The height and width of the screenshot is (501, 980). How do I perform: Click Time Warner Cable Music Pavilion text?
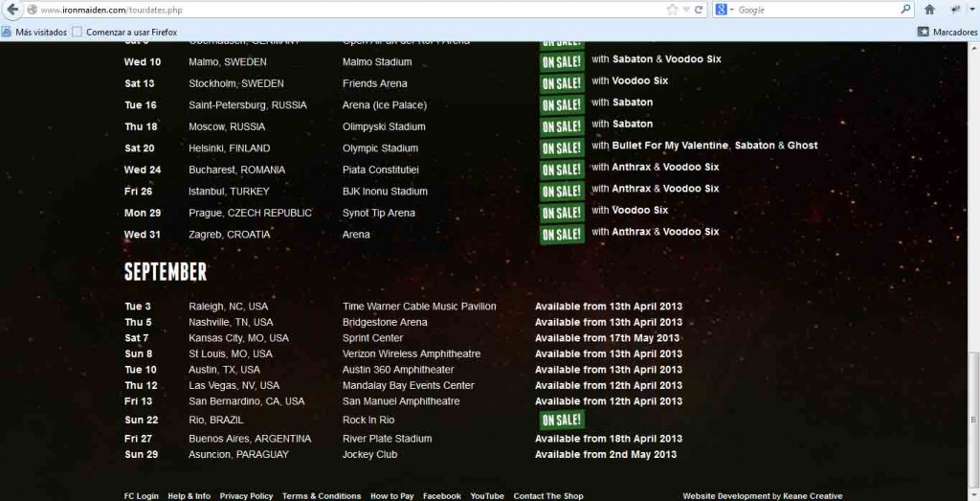tap(419, 307)
